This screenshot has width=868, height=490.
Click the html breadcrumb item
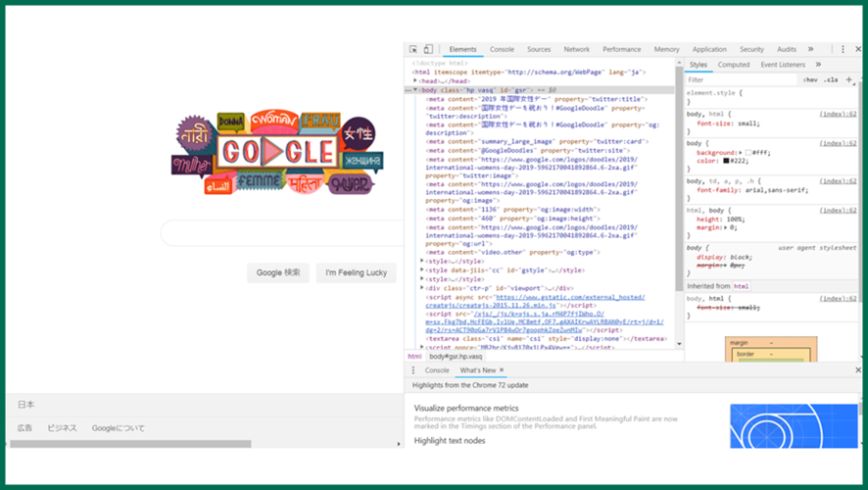[x=414, y=357]
